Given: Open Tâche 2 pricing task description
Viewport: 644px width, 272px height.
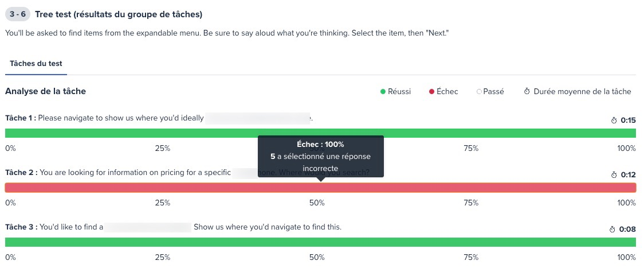Looking at the screenshot, I should pyautogui.click(x=187, y=172).
